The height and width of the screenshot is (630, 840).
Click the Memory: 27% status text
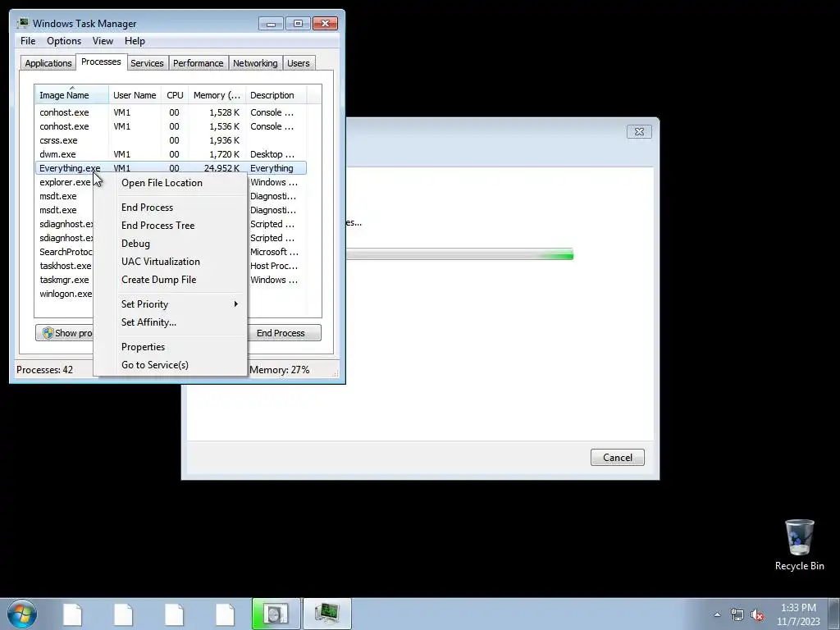[279, 370]
